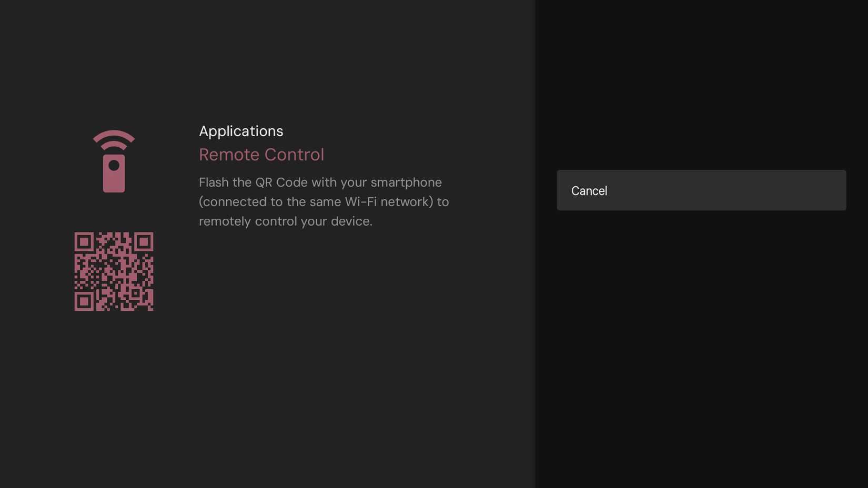
Task: Click the circular button on the remote icon
Action: pos(114,166)
